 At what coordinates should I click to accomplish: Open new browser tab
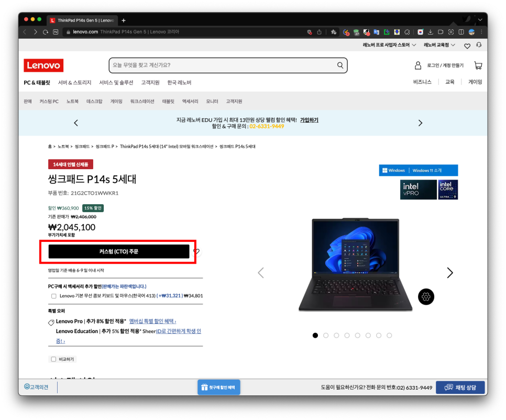click(124, 20)
